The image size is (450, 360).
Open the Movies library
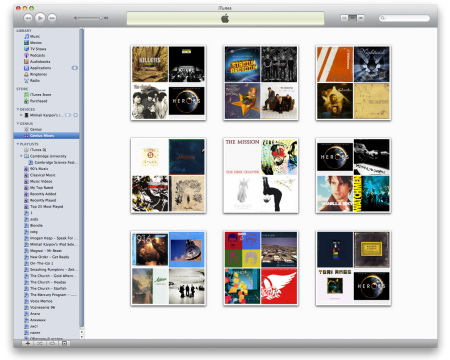(x=47, y=43)
